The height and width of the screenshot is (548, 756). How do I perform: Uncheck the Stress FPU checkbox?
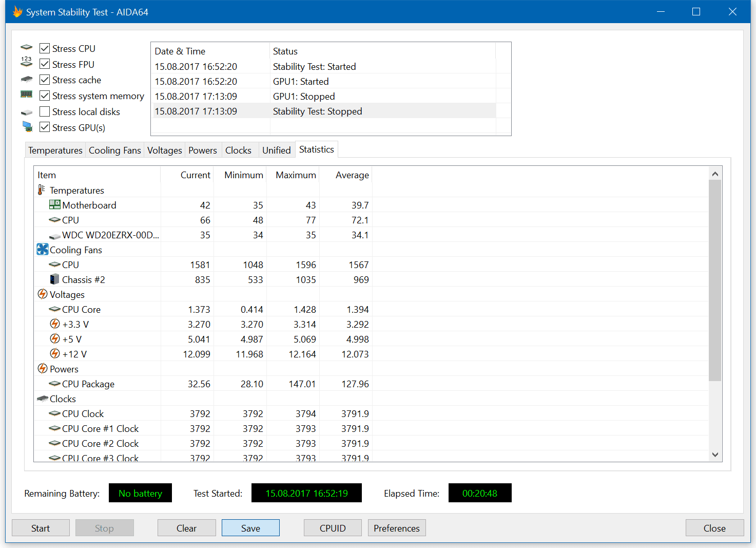tap(45, 64)
